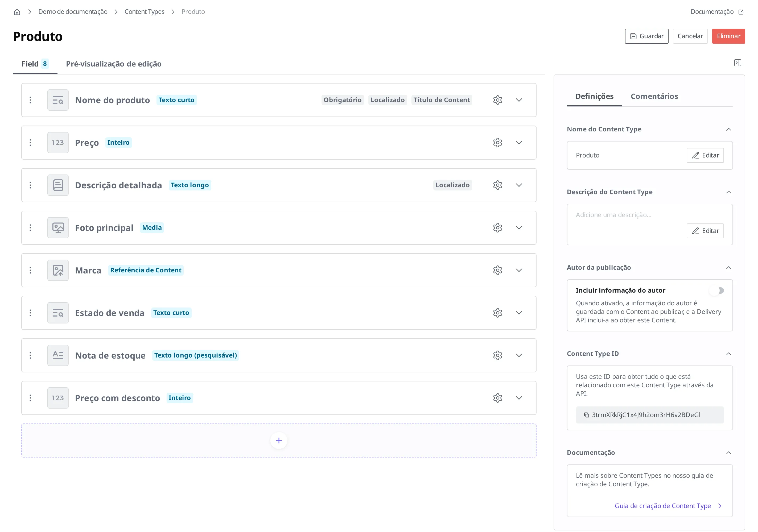Expand the Foto principal field row

[x=519, y=228]
